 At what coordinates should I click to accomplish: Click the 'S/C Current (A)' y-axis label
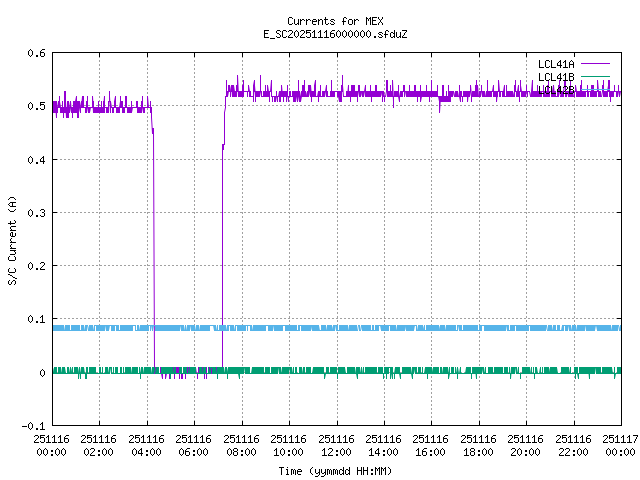[x=12, y=239]
